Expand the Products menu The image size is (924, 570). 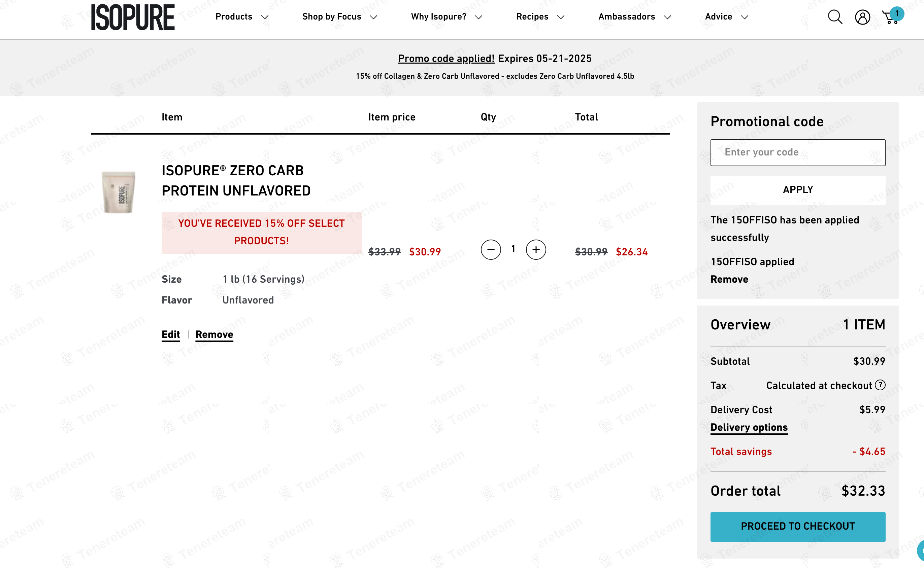(241, 17)
